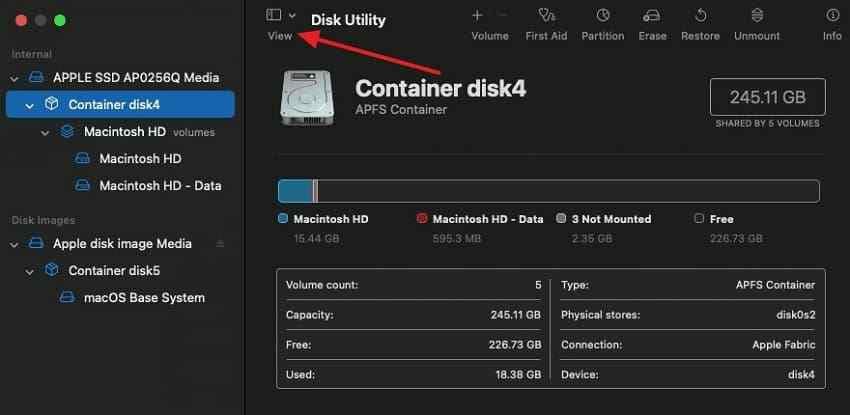
Task: Open the View sidebar options button
Action: pyautogui.click(x=274, y=15)
